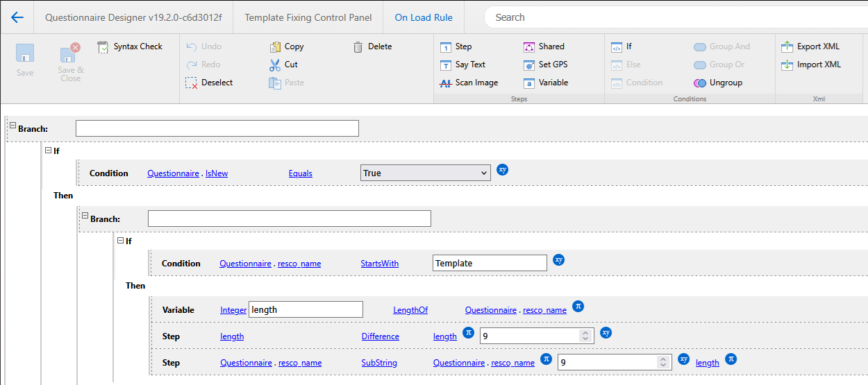Click length link starting Difference step
The height and width of the screenshot is (385, 868).
pyautogui.click(x=232, y=336)
